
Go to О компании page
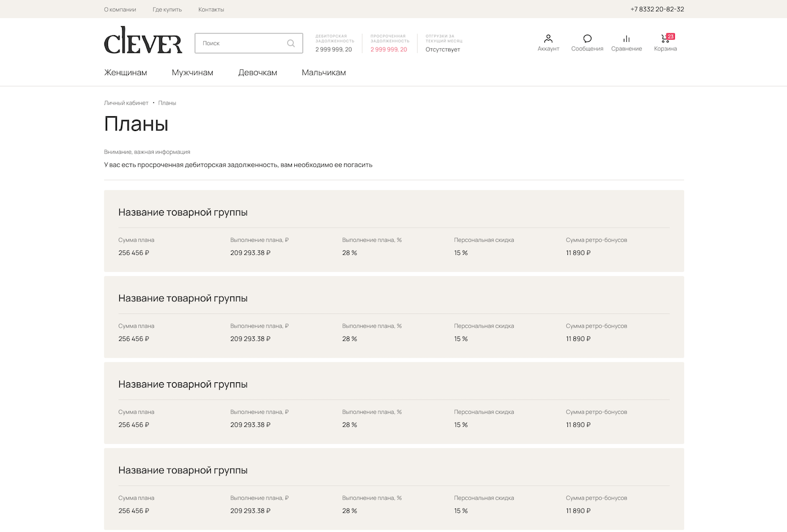[x=120, y=9]
